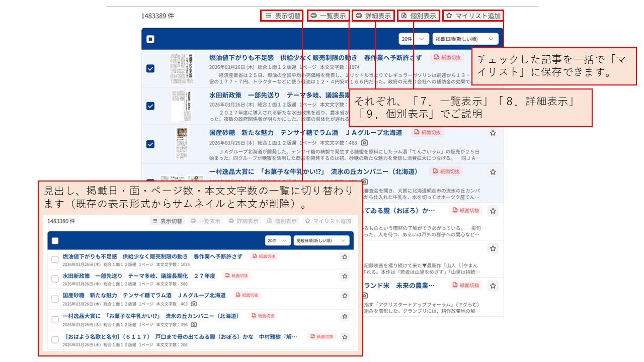The image size is (644, 362).
Task: Uncheck the 燃油値下がりも不足感 article in the main list
Action: point(150,68)
